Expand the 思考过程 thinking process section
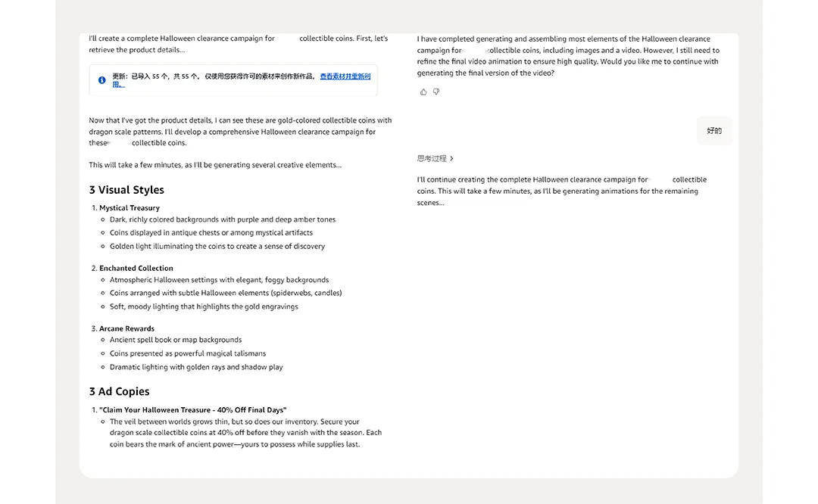The image size is (818, 504). click(x=436, y=159)
